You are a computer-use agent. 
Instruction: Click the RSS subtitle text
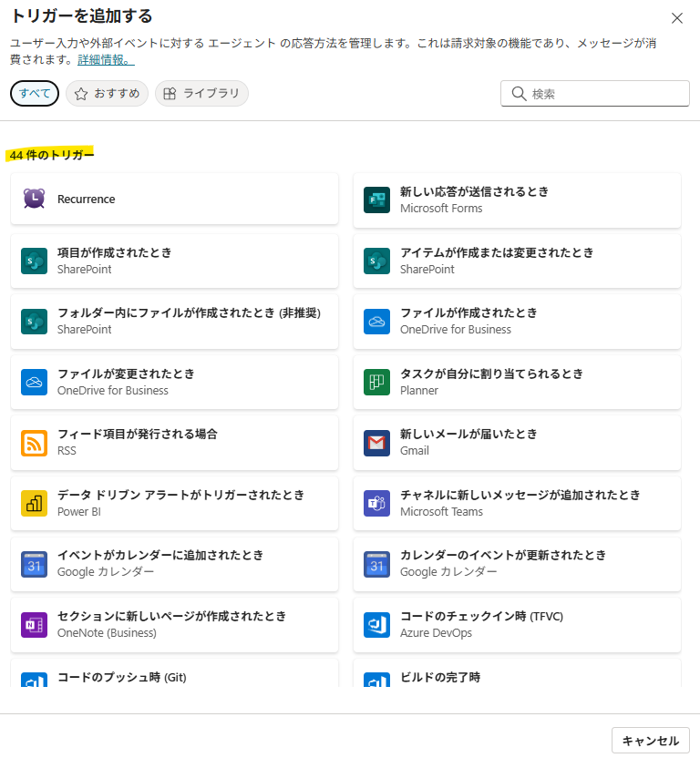[x=67, y=451]
